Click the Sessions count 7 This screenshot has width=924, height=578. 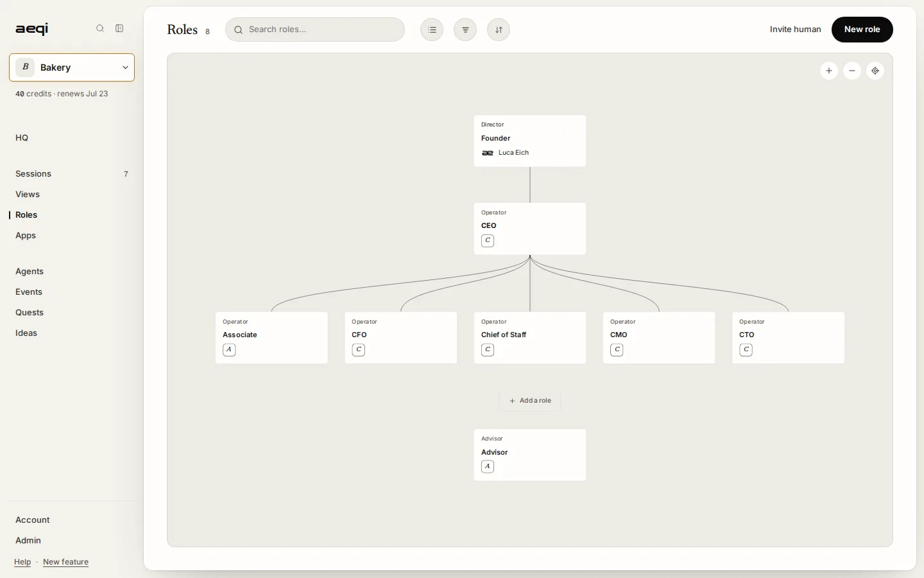click(126, 174)
